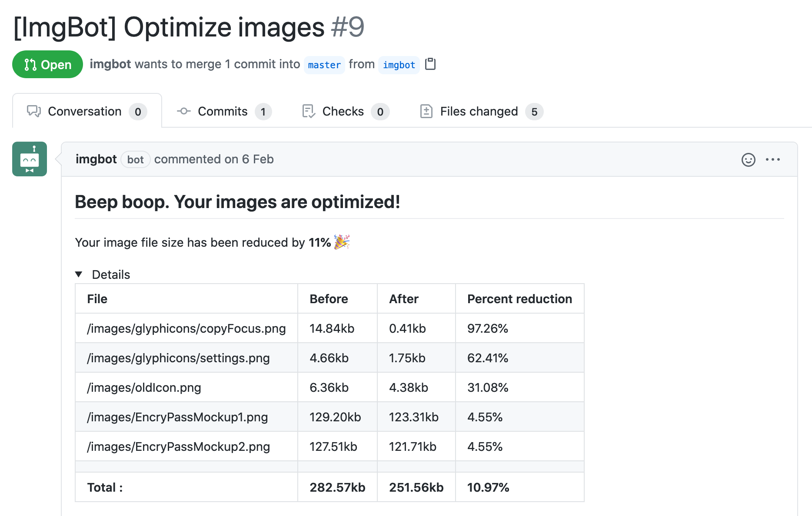Select the Conversation tab

click(x=85, y=112)
